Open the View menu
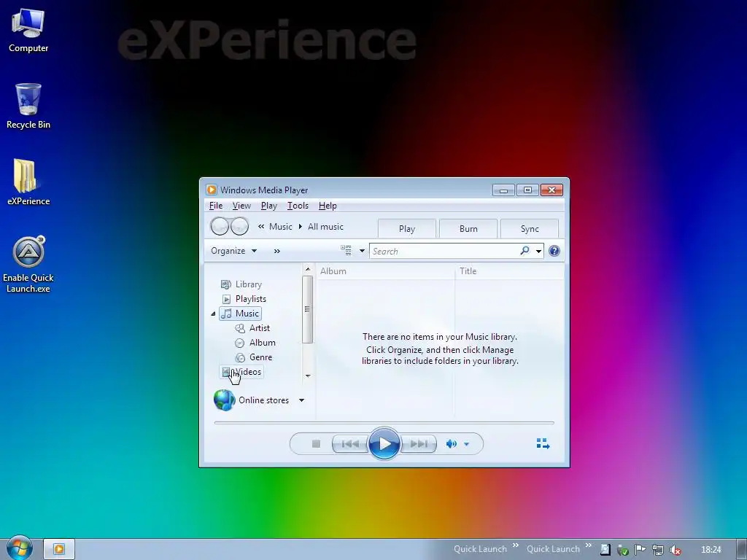Image resolution: width=747 pixels, height=560 pixels. (x=241, y=206)
